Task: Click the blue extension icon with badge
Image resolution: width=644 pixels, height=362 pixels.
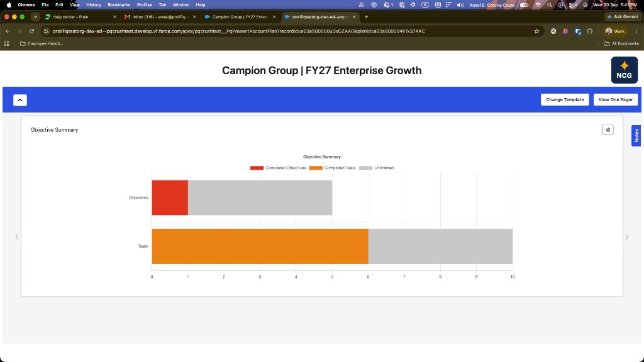Action: pyautogui.click(x=578, y=31)
